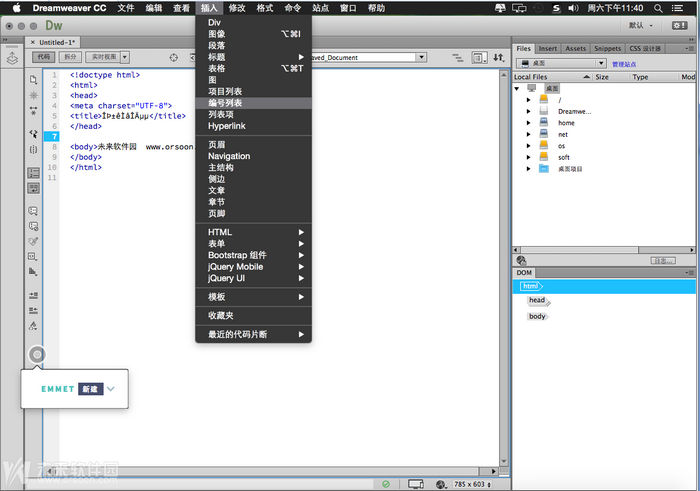The height and width of the screenshot is (491, 700).
Task: Expand the soft folder in Files
Action: pos(529,157)
